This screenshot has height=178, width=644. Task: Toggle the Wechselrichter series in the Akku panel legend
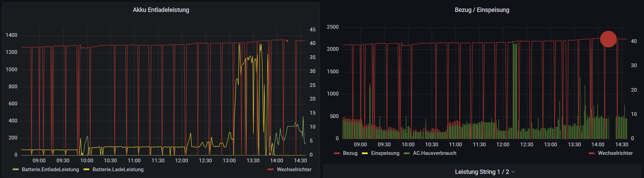(294, 169)
